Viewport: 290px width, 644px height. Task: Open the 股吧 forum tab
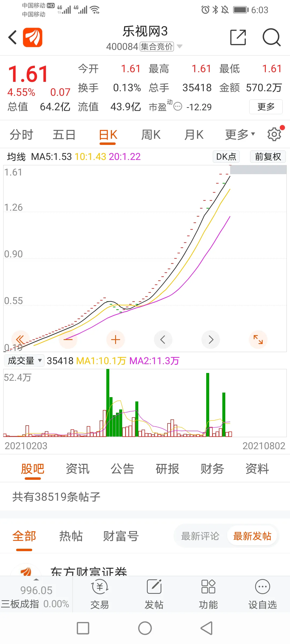click(33, 469)
